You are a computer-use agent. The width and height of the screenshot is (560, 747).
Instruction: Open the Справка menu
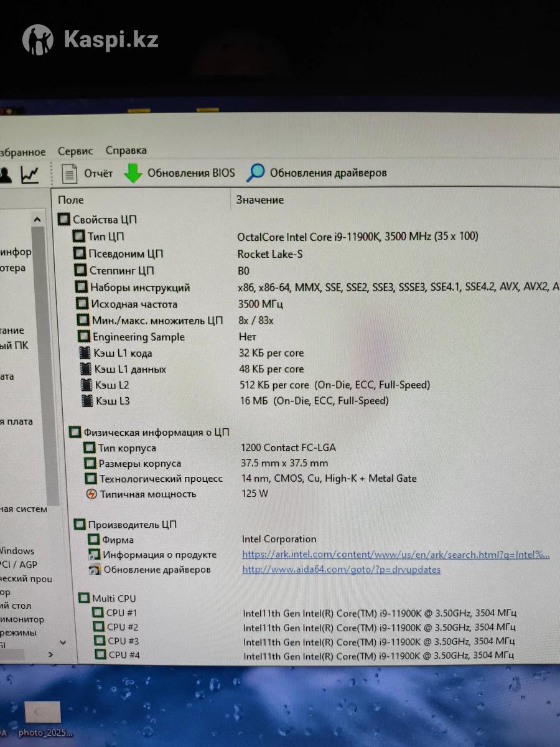click(126, 150)
